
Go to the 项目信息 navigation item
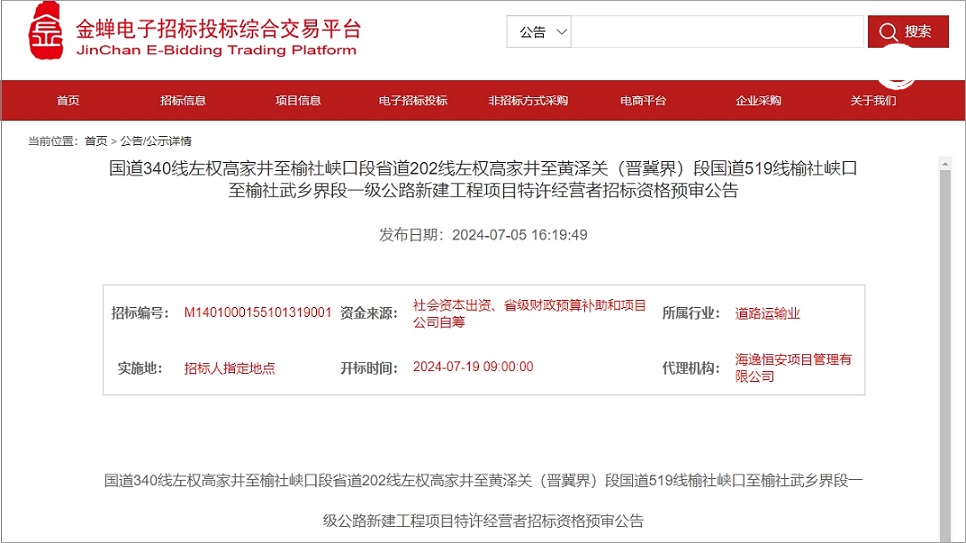coord(298,100)
